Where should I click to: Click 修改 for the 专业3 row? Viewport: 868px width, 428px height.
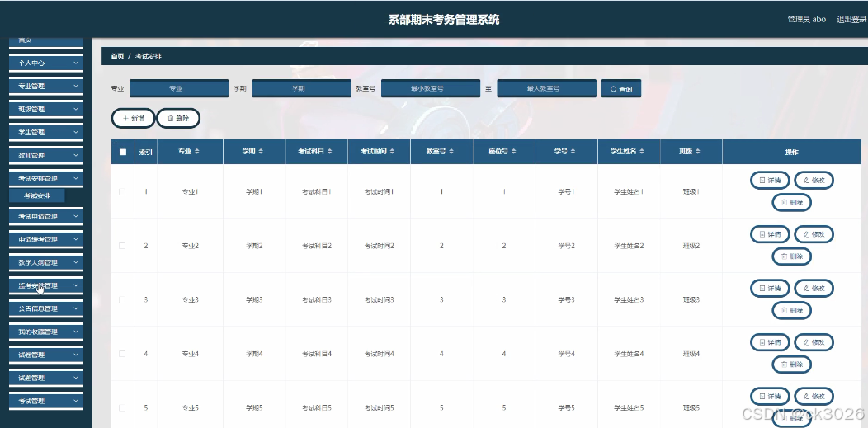[814, 289]
